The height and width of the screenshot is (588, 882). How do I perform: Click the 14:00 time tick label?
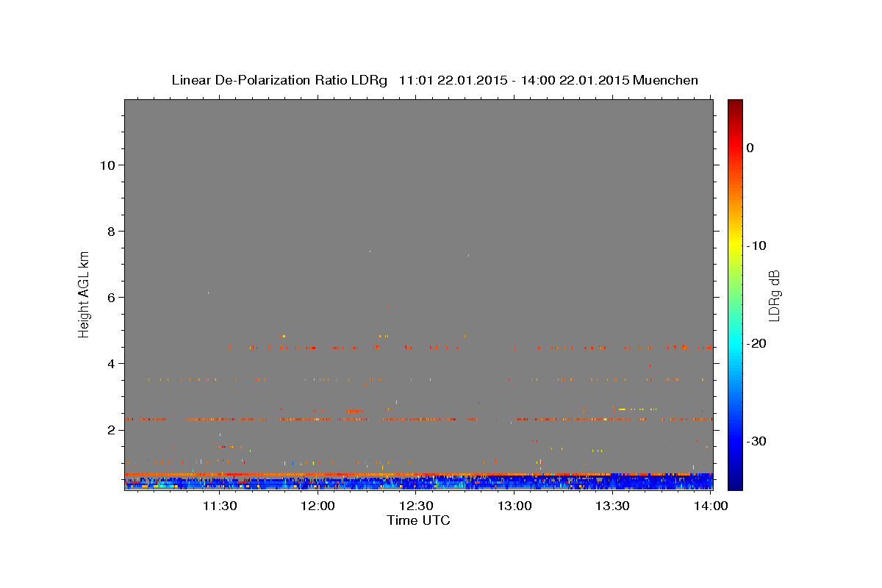tap(711, 506)
